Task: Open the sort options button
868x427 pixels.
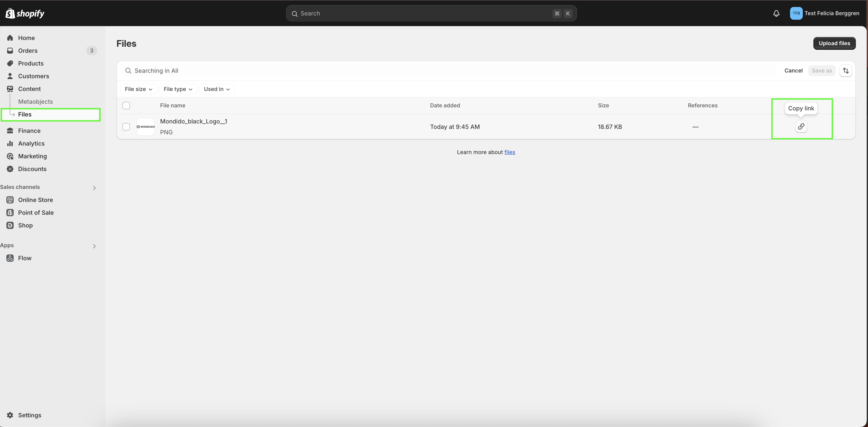Action: click(846, 71)
